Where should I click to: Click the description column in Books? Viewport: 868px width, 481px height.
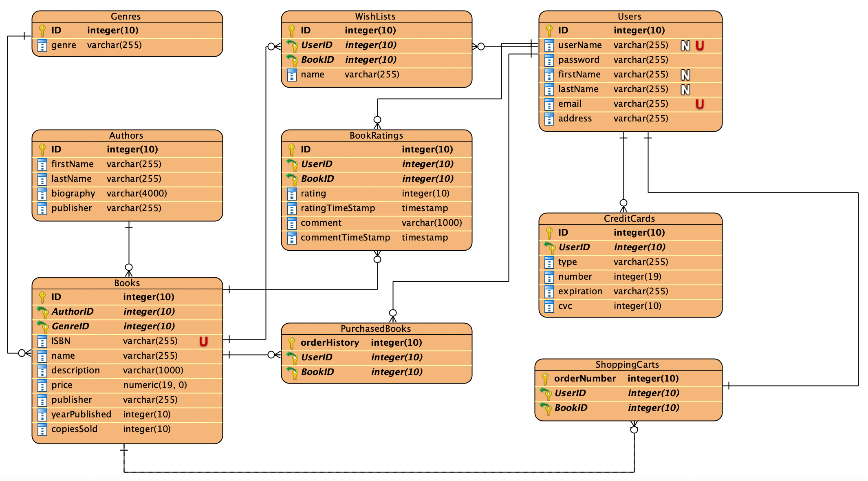tap(75, 371)
